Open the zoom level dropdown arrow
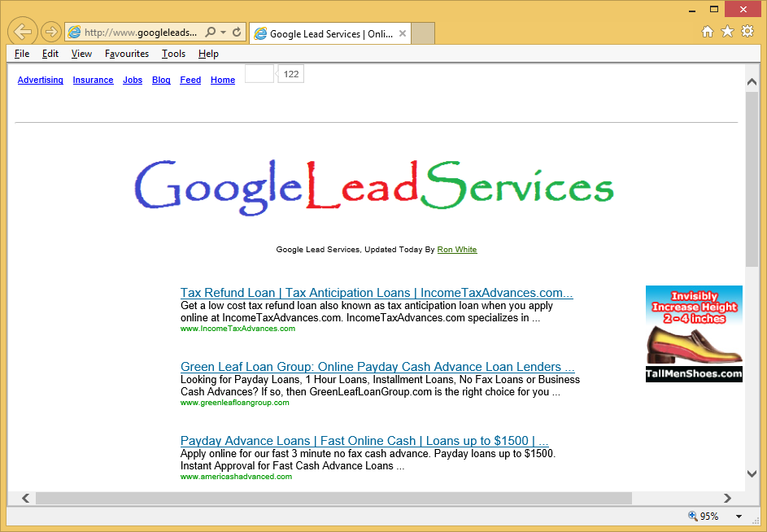 (x=739, y=517)
